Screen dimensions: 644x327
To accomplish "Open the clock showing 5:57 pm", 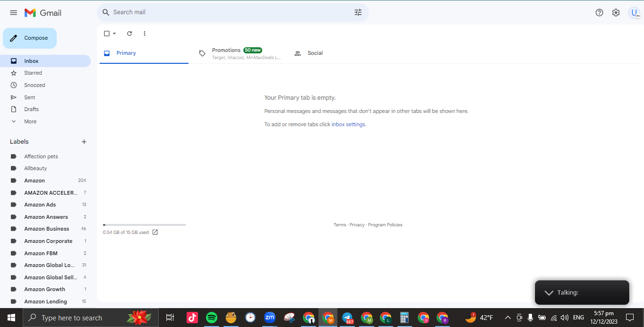I will [x=603, y=318].
